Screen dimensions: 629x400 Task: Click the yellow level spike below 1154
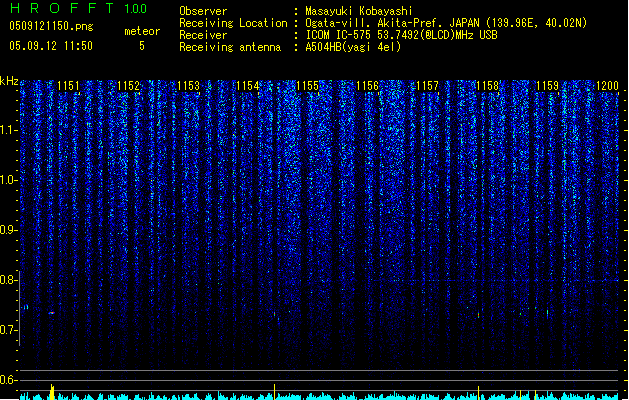pos(274,392)
